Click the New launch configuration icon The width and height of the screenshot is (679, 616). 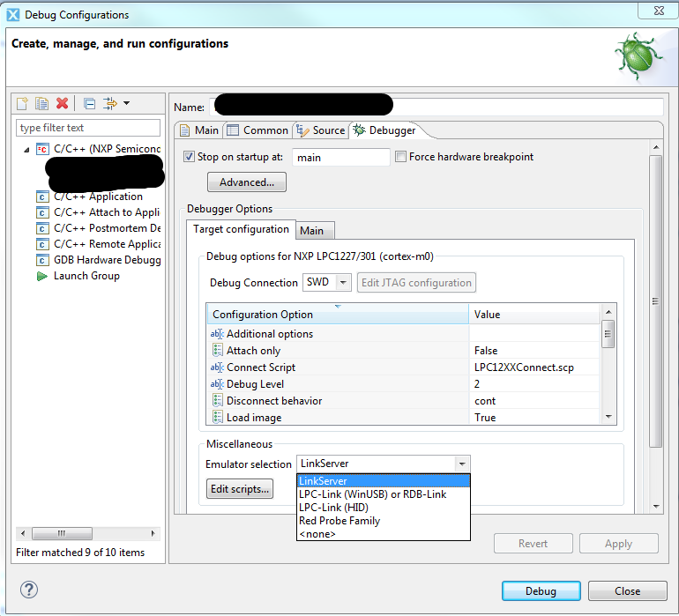point(22,103)
